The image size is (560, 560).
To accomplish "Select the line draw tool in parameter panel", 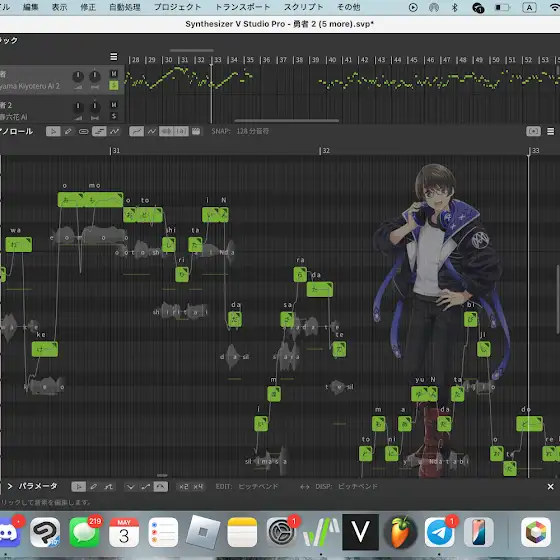I will [x=109, y=486].
